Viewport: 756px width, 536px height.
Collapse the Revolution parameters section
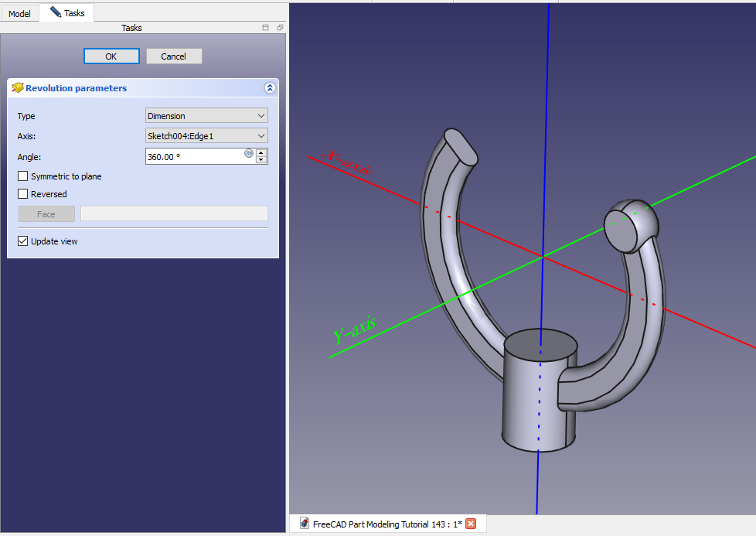(x=269, y=88)
